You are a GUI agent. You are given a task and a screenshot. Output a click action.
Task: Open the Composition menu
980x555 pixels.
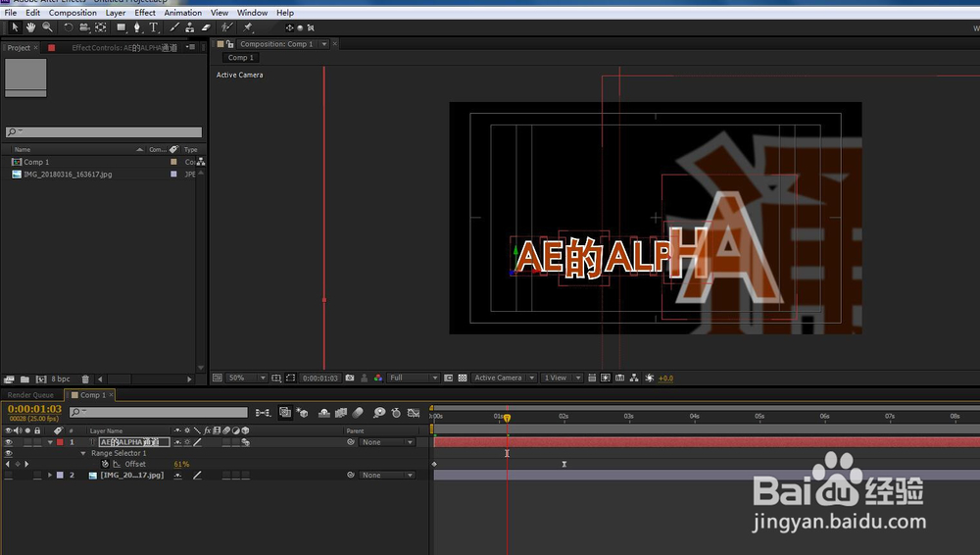tap(73, 13)
